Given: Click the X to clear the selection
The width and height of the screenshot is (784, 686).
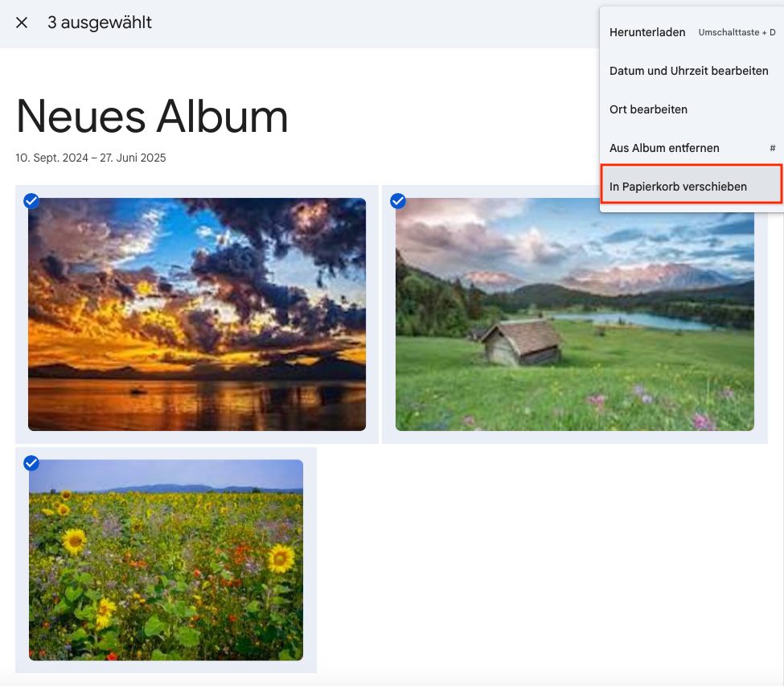Looking at the screenshot, I should coord(22,23).
